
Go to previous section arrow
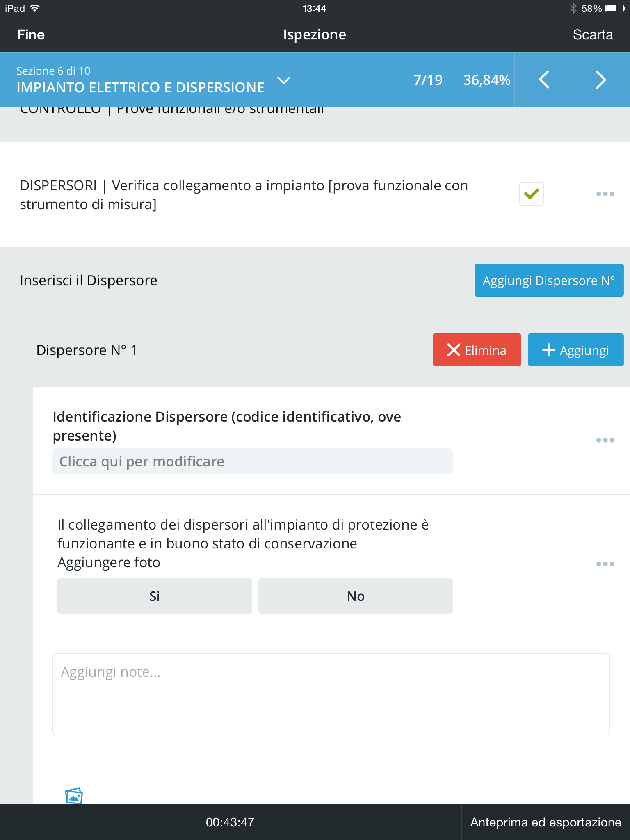click(544, 80)
